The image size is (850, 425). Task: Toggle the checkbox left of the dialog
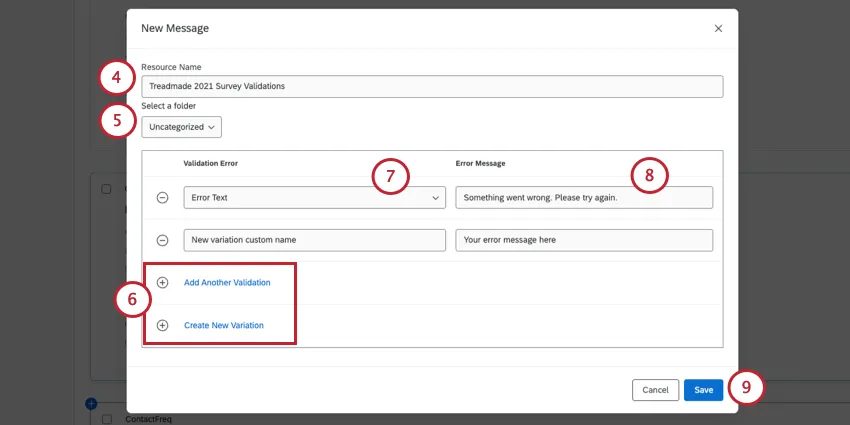click(107, 188)
